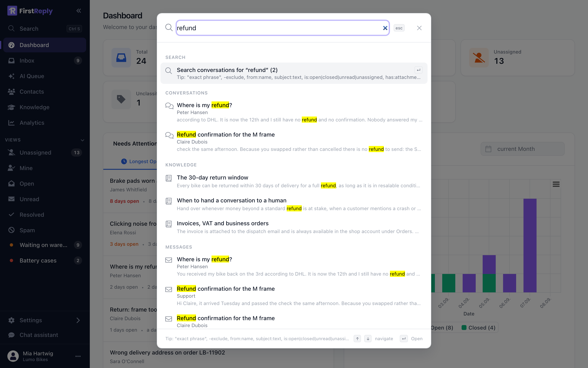Click Mia Hartwig's avatar
The width and height of the screenshot is (588, 368).
tap(13, 356)
